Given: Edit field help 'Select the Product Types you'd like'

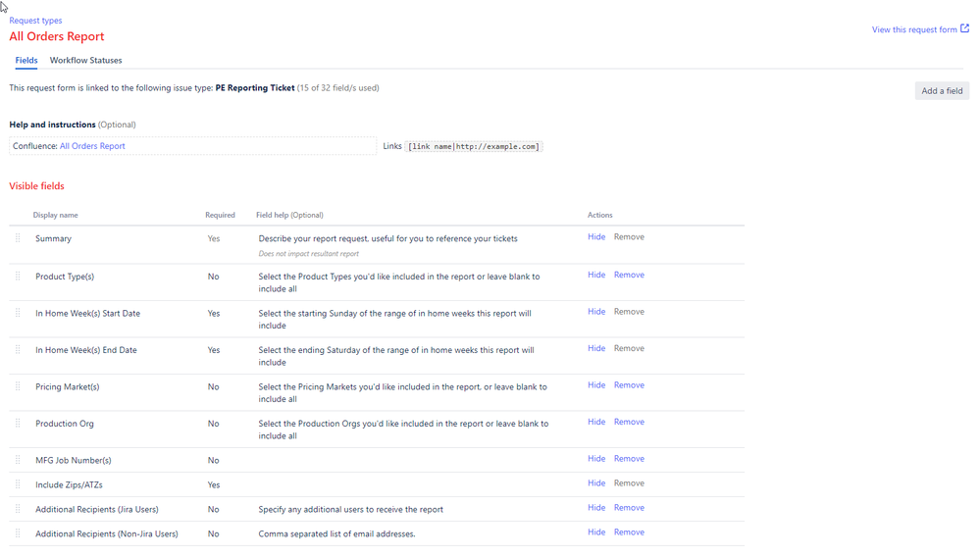Looking at the screenshot, I should pos(398,282).
